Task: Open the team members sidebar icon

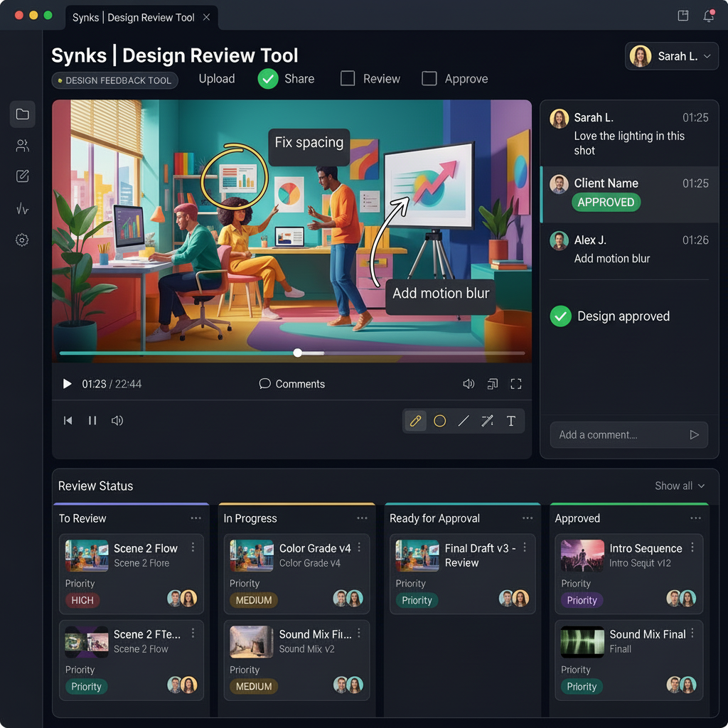Action: coord(22,146)
